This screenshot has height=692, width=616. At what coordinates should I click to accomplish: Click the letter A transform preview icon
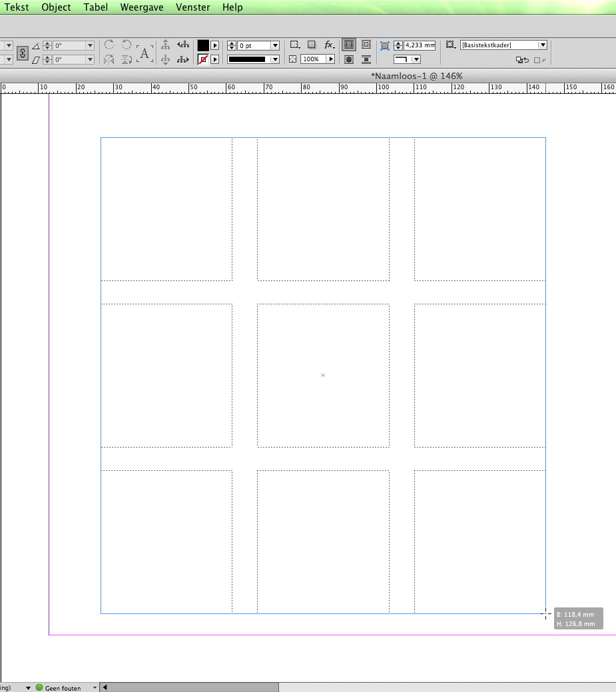pyautogui.click(x=145, y=53)
